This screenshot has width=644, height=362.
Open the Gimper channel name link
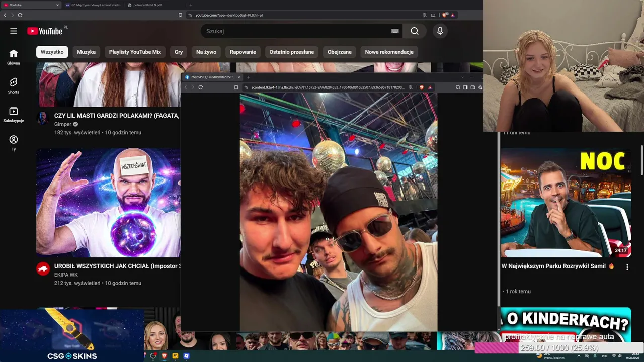click(63, 124)
